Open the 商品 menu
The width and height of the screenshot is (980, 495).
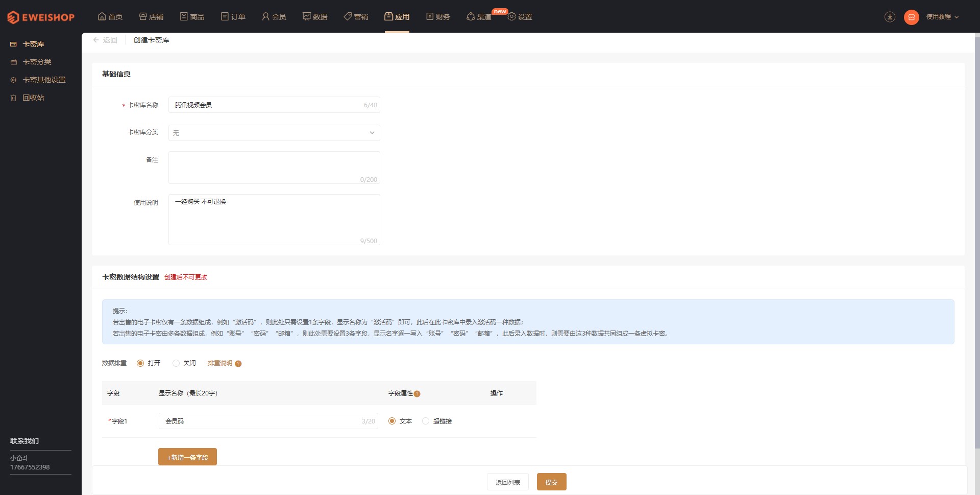[192, 17]
